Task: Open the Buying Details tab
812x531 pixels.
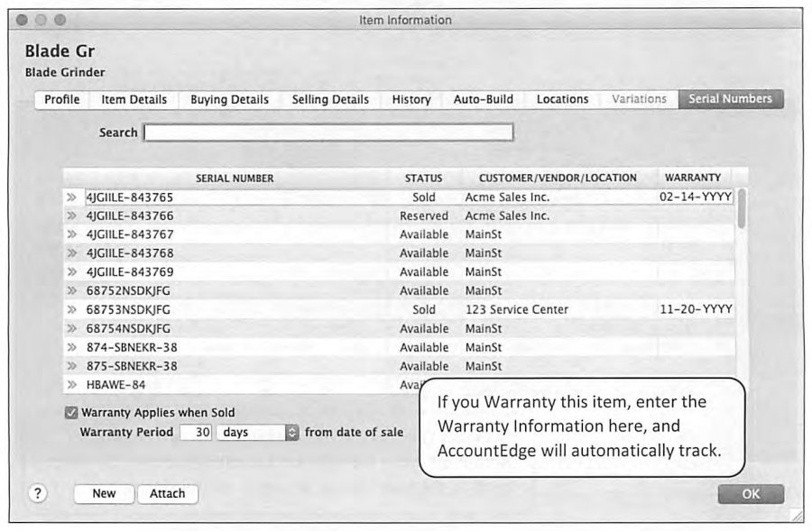Action: 229,99
